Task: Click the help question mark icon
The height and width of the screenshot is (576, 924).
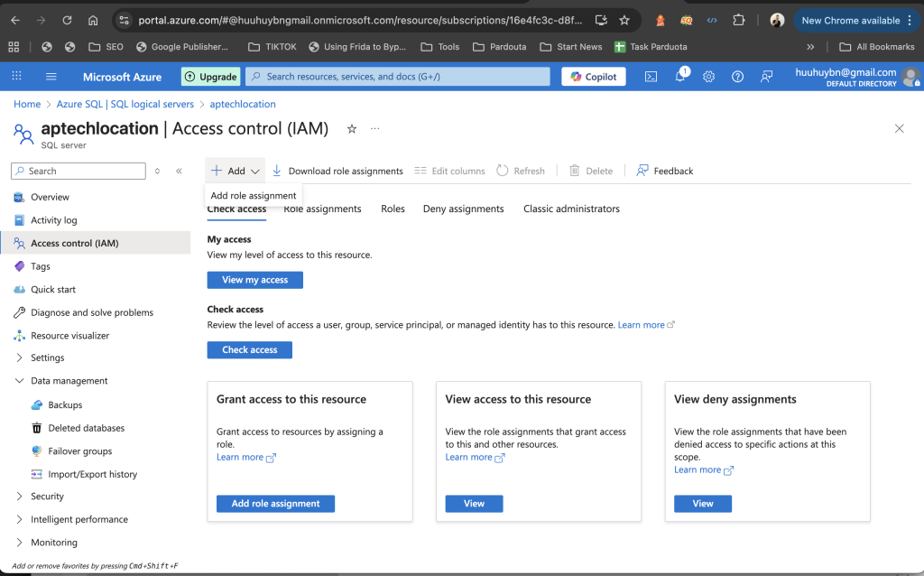Action: click(738, 77)
